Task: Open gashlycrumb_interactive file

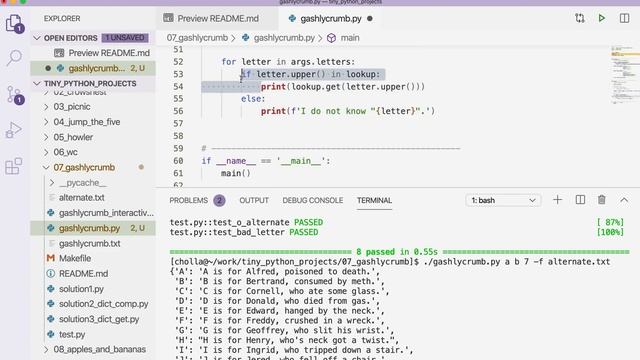Action: [x=93, y=213]
